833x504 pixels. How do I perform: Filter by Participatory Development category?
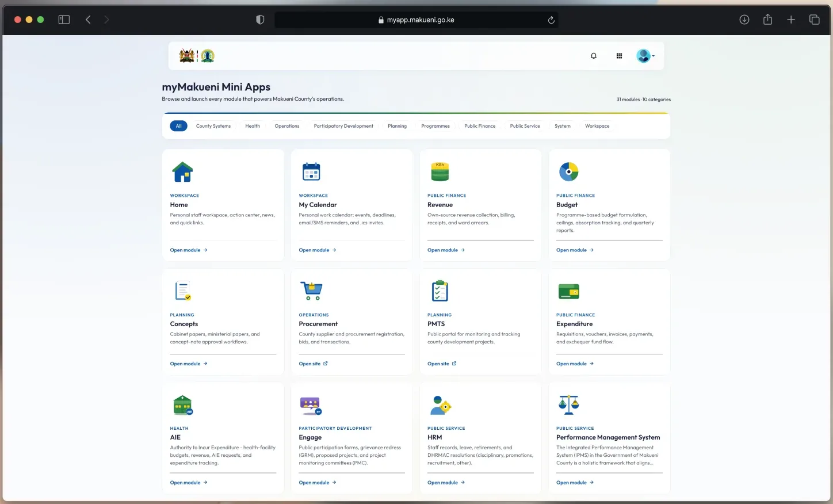click(x=343, y=126)
